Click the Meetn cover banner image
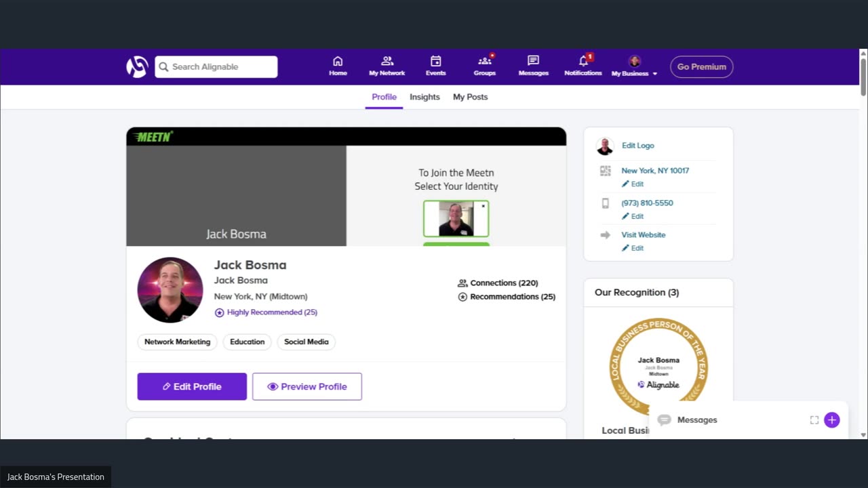Image resolution: width=868 pixels, height=488 pixels. tap(346, 186)
